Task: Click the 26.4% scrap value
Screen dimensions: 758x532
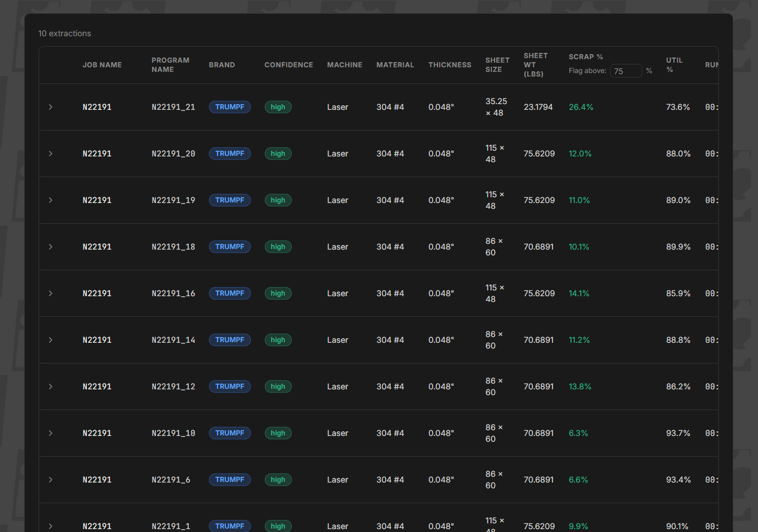Action: 581,107
